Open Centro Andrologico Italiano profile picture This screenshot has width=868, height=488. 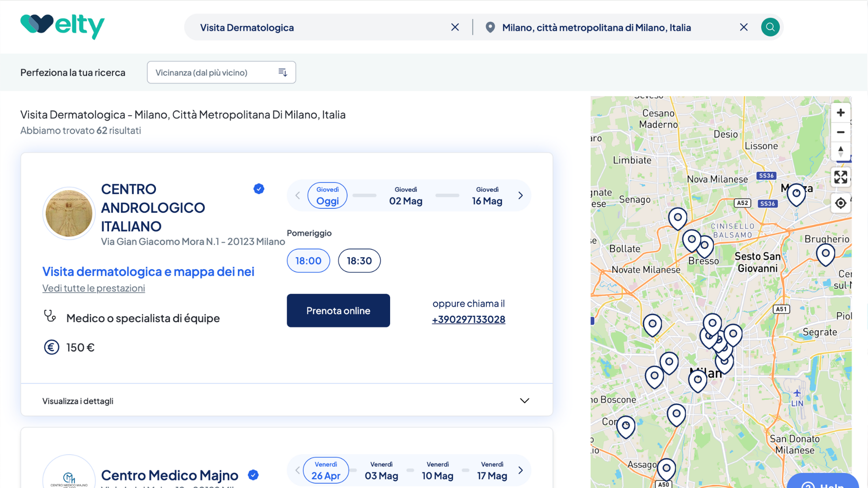[x=69, y=213]
